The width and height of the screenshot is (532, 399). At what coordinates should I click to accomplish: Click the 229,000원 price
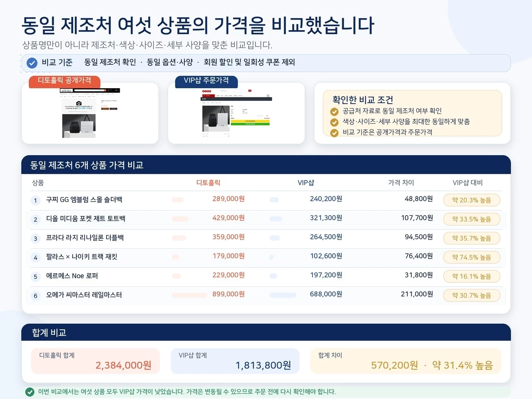point(228,275)
